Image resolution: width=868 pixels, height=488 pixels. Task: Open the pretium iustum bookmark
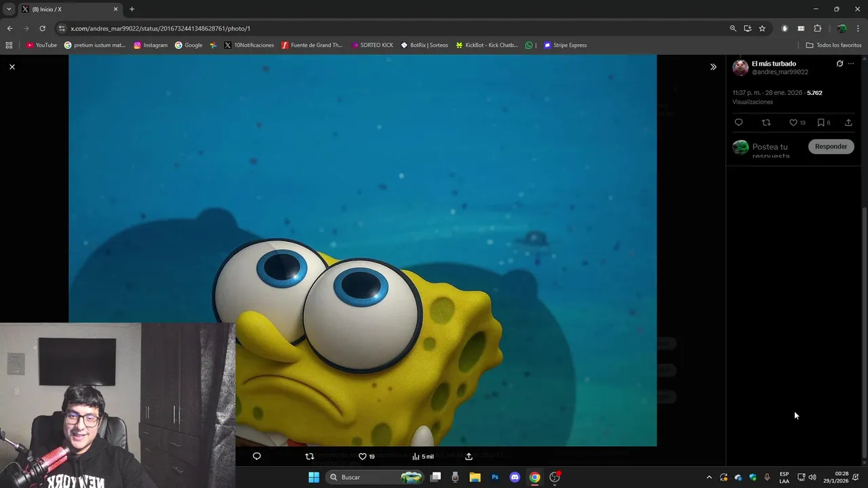[x=95, y=45]
